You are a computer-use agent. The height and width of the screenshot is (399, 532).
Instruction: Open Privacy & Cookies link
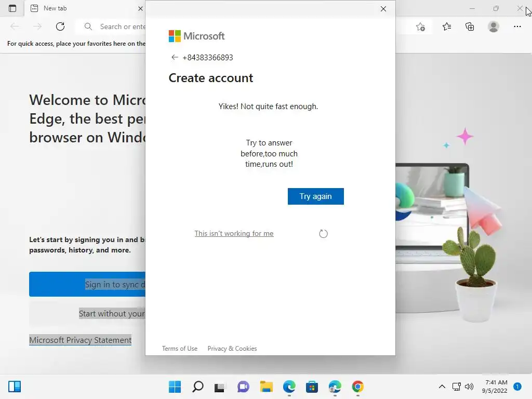click(x=232, y=349)
